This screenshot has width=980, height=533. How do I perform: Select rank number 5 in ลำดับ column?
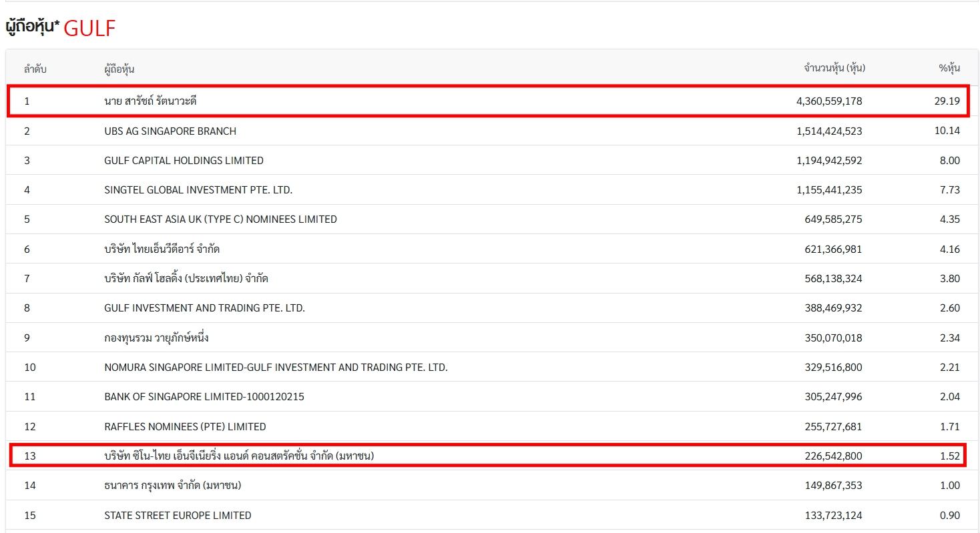click(x=27, y=219)
